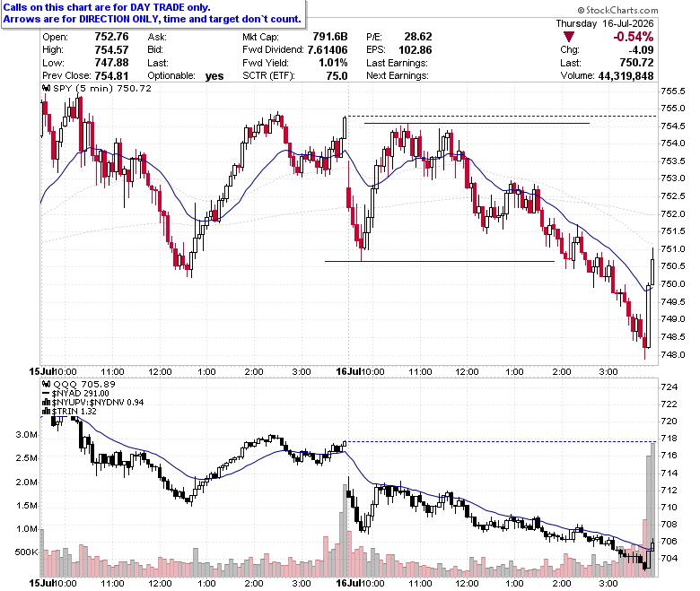Open the StockCharts.com watermark link

[617, 10]
